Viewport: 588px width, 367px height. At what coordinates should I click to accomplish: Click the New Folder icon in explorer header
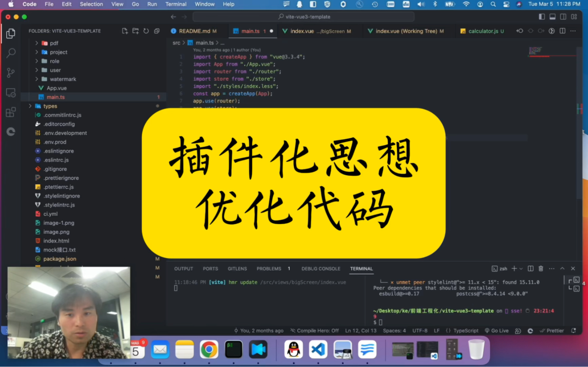point(136,31)
